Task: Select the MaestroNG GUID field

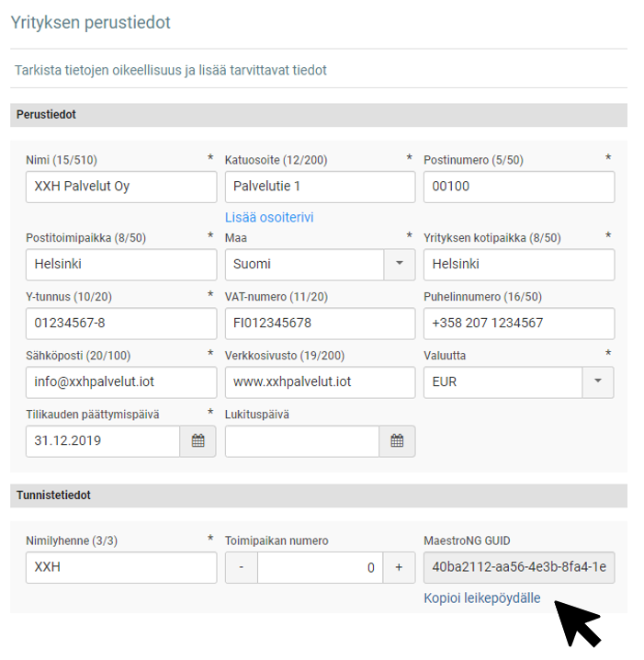Action: [519, 568]
